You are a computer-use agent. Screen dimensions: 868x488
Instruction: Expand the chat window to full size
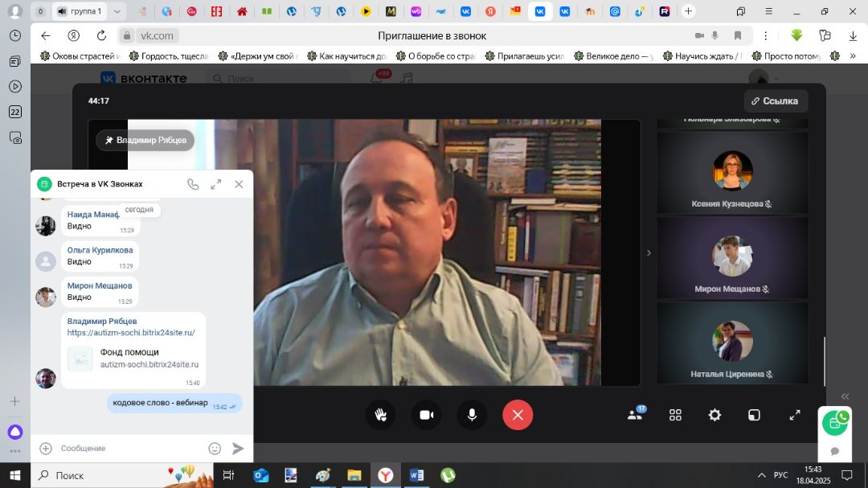(x=216, y=184)
